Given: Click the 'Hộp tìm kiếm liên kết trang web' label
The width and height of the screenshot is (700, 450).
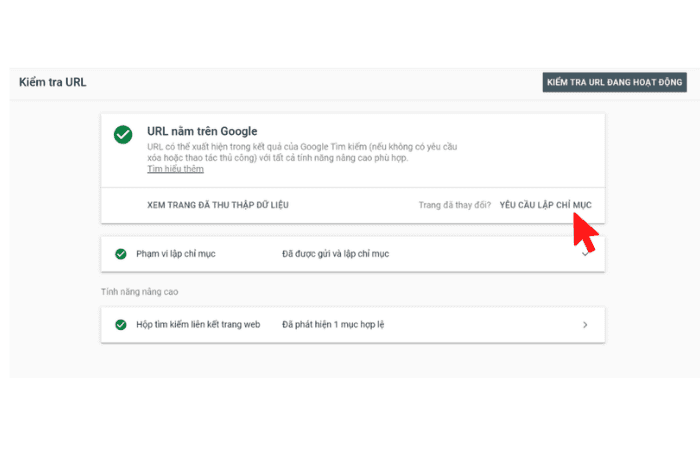Looking at the screenshot, I should [x=198, y=325].
